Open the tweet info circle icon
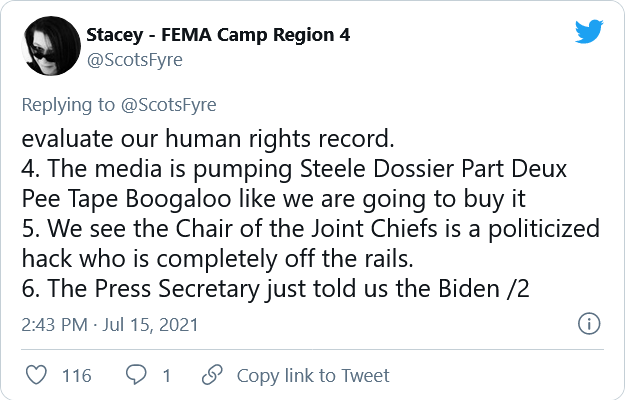625x400 pixels. 590,325
